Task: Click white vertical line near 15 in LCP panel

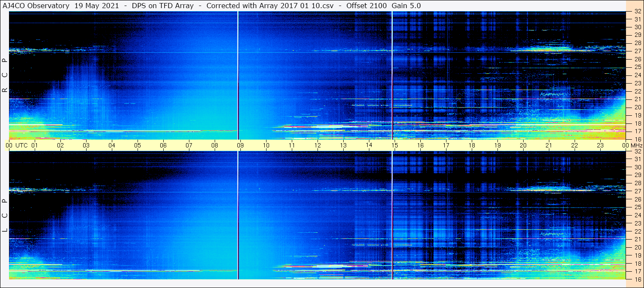Action: [x=392, y=214]
